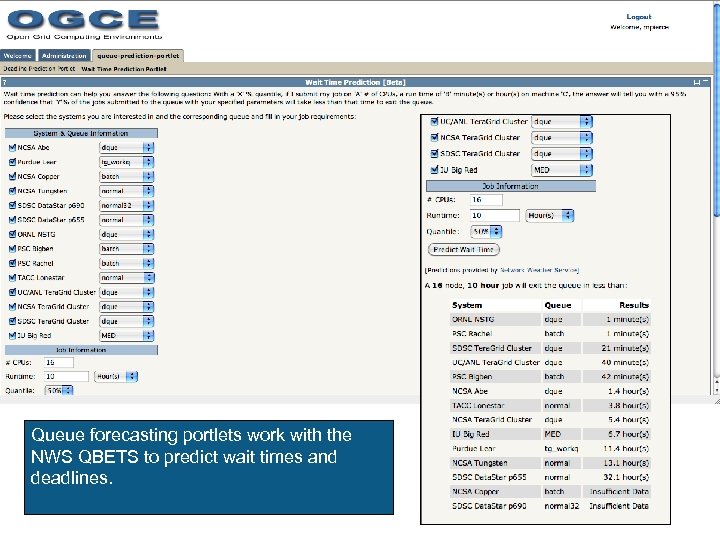Toggle the Purdue Lear checkbox
The height and width of the screenshot is (540, 720).
tap(12, 162)
